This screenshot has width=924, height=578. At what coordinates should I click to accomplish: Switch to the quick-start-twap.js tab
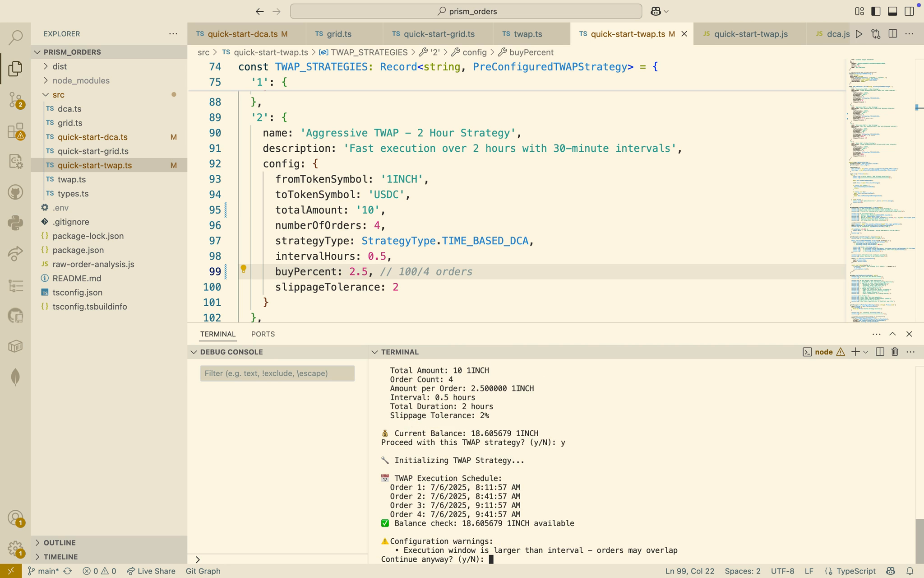[750, 34]
